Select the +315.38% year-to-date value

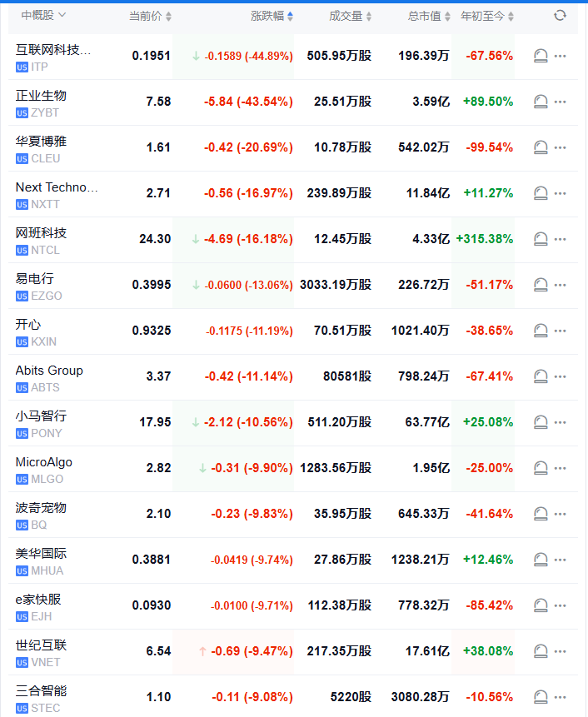coord(485,239)
